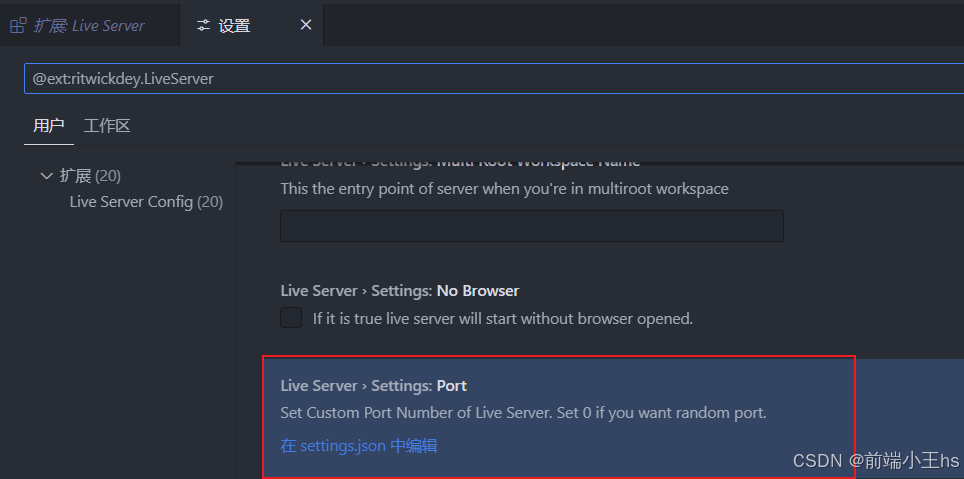Click the extensions icon on Live Server tab

[x=18, y=25]
